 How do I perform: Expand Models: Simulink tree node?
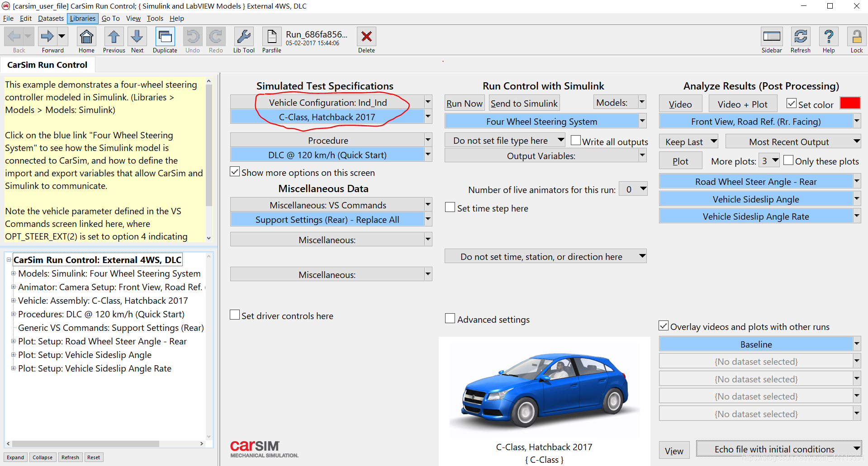pyautogui.click(x=14, y=273)
